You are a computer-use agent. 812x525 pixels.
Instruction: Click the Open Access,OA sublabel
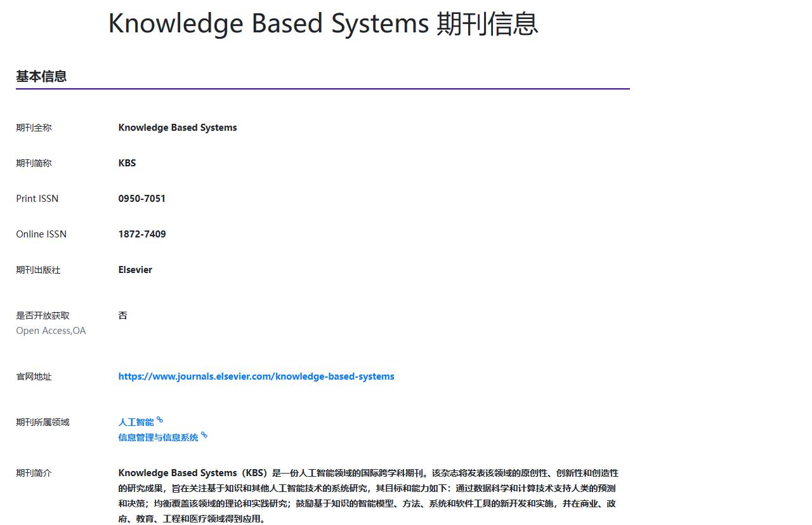pos(51,331)
